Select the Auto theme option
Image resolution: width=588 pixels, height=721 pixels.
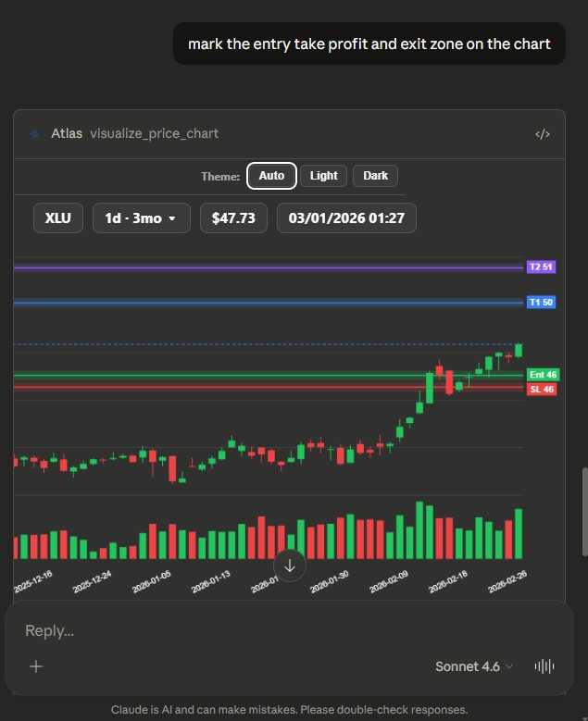[271, 176]
